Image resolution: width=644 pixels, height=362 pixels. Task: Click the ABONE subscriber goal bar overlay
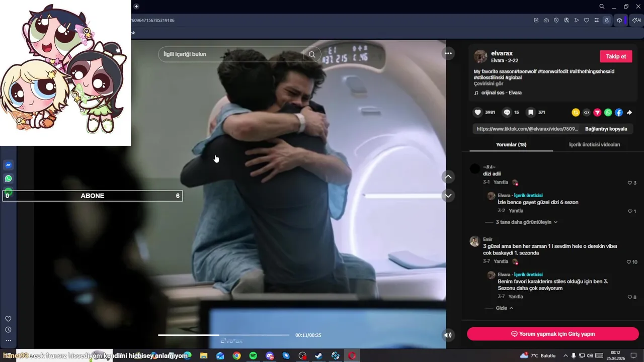pos(93,196)
